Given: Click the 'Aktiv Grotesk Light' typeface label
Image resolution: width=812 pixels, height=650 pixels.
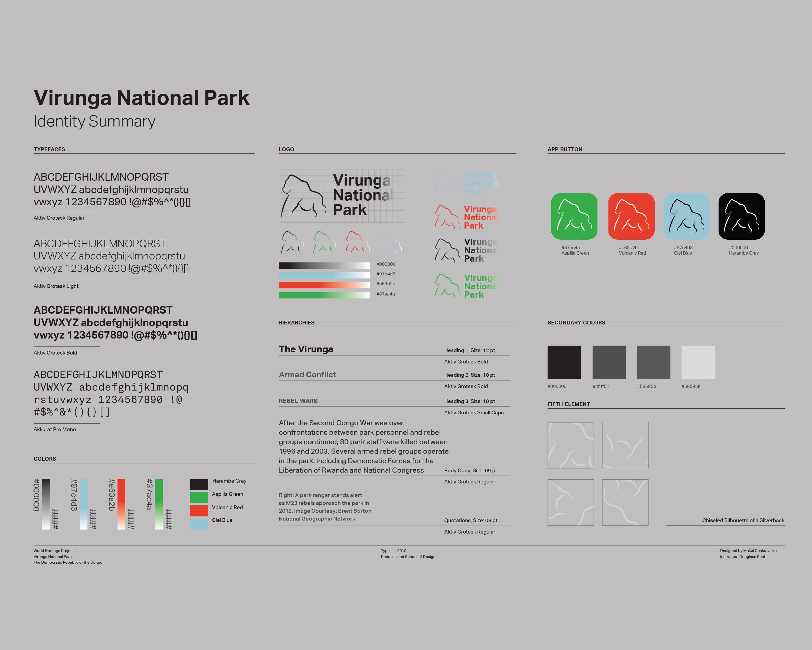Looking at the screenshot, I should 56,286.
